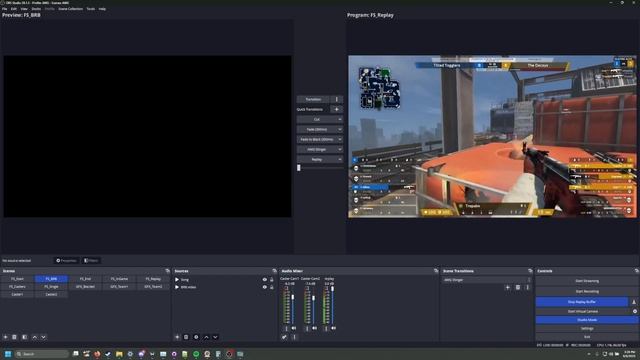Move scene down with Scenes down arrow
The height and width of the screenshot is (360, 640).
tap(43, 337)
